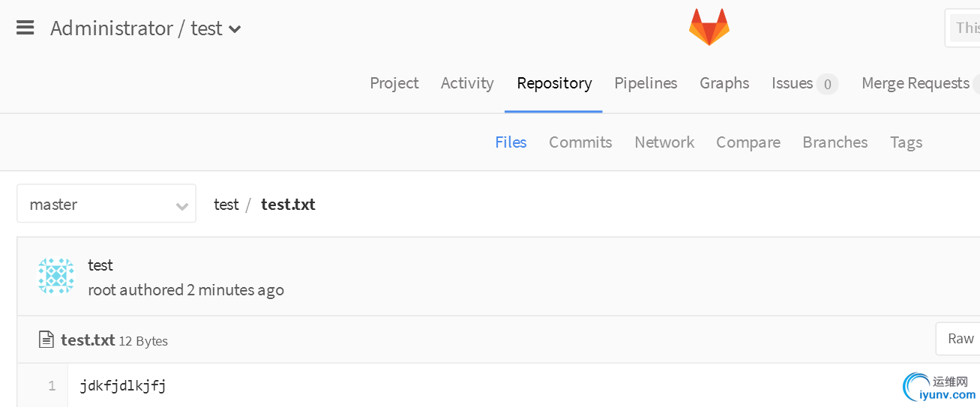
Task: Click the test breadcrumb link
Action: click(226, 205)
